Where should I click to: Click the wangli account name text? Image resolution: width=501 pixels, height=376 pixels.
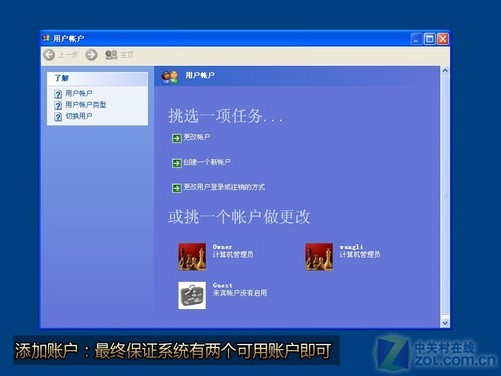click(351, 247)
